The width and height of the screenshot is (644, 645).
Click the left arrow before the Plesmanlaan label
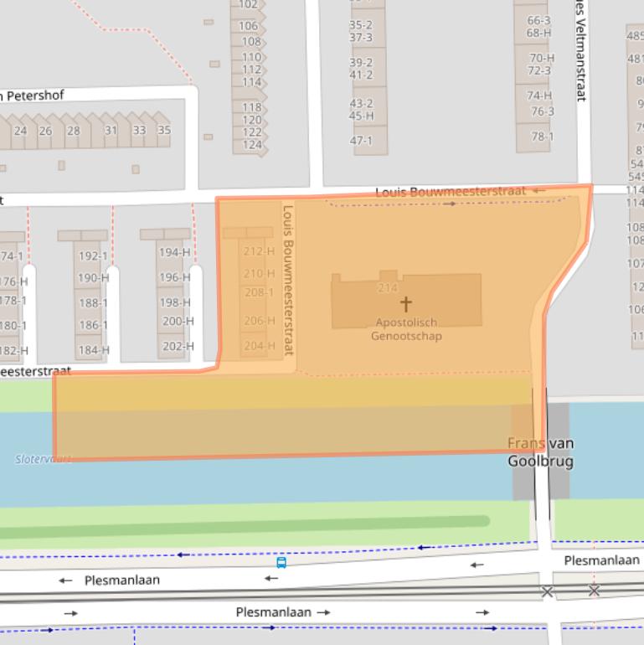pos(66,580)
